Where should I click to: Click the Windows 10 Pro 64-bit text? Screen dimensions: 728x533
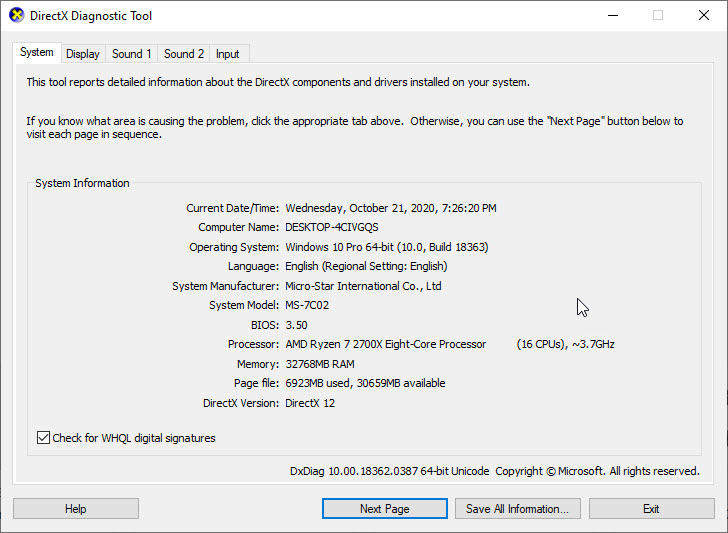(339, 247)
